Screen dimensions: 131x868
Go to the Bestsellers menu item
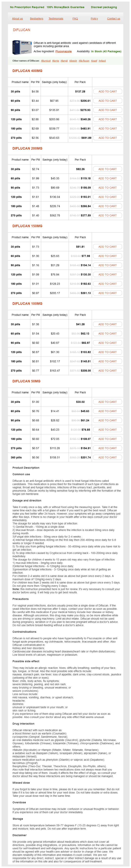[x=37, y=19]
